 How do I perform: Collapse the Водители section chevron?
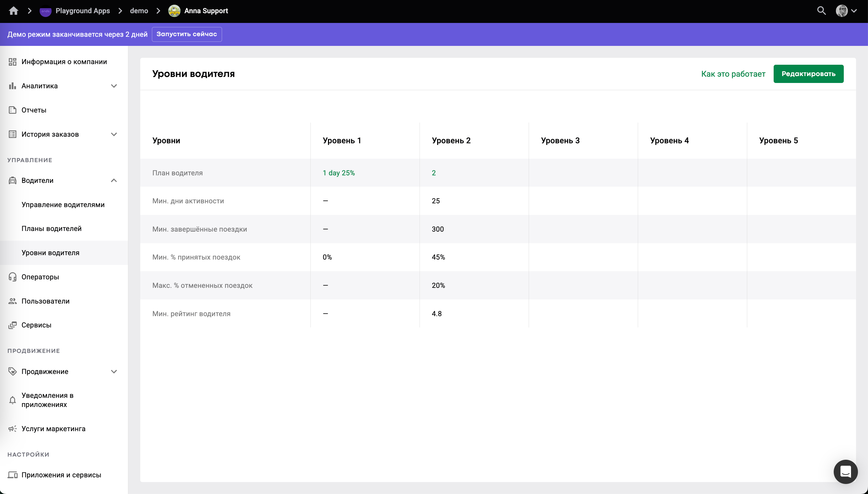click(114, 180)
